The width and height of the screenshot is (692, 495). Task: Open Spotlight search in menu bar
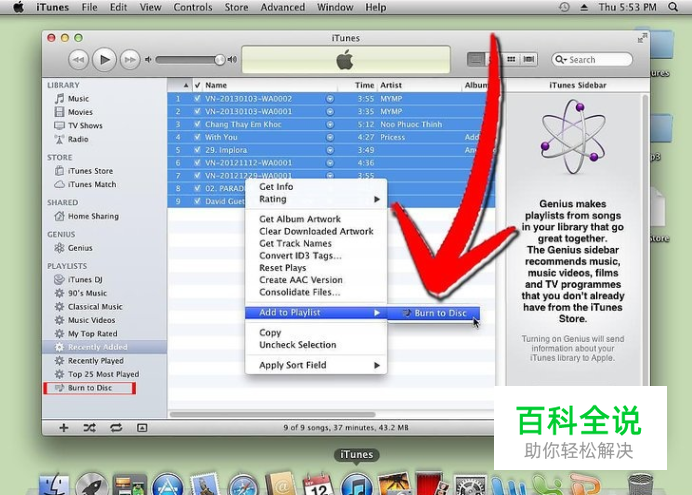coord(673,7)
